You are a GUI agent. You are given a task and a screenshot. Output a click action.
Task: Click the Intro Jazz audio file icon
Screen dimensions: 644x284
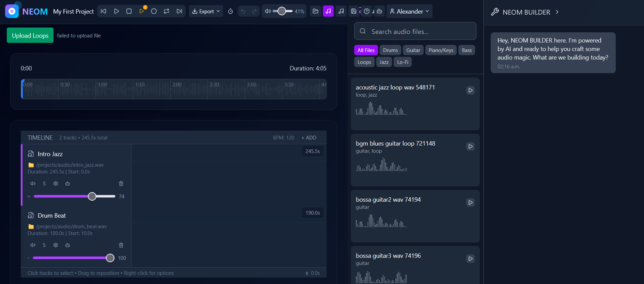tap(31, 154)
